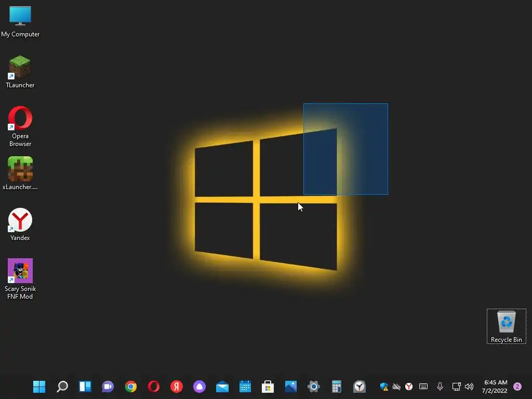This screenshot has height=399, width=532.
Task: Open touch keyboard tray icon
Action: (423, 387)
